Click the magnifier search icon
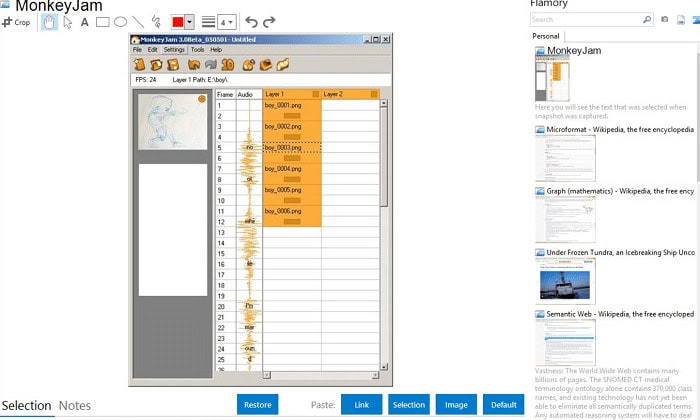The height and width of the screenshot is (420, 700). (647, 20)
